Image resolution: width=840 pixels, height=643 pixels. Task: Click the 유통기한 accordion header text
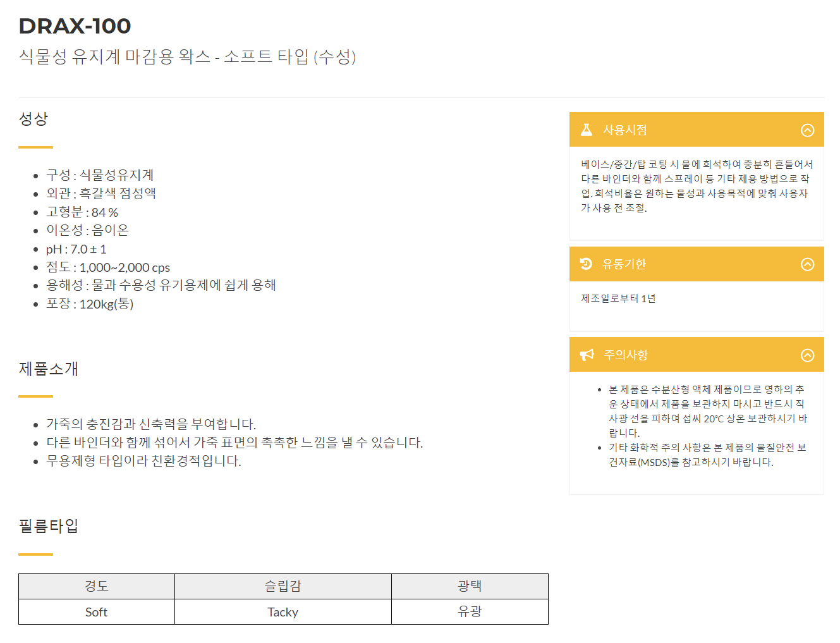(624, 264)
